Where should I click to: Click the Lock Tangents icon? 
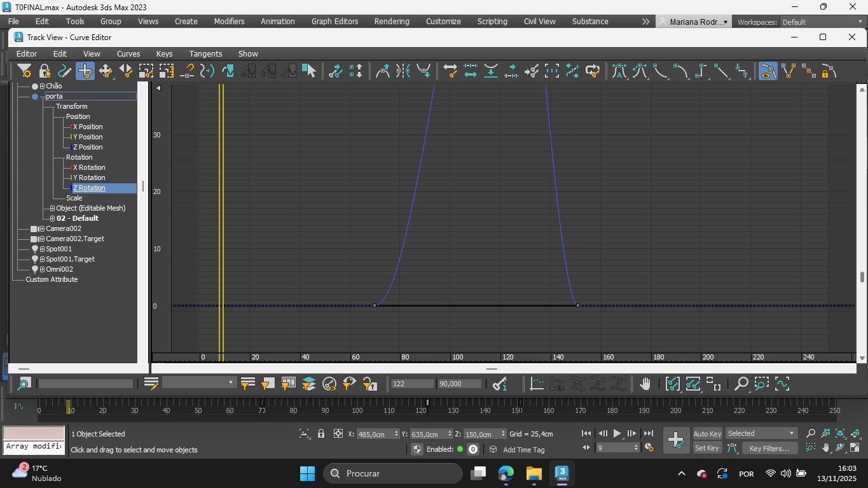pos(828,71)
